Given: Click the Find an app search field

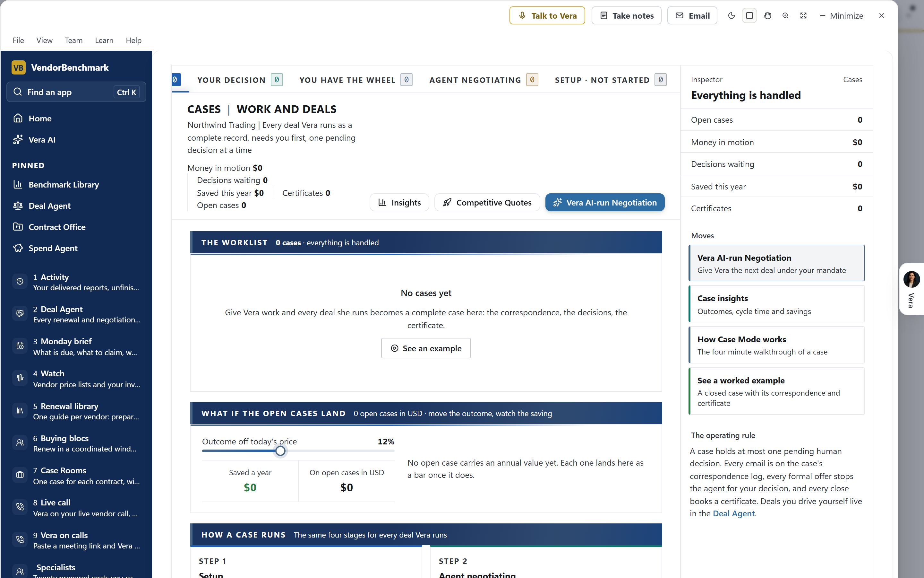Looking at the screenshot, I should (76, 92).
